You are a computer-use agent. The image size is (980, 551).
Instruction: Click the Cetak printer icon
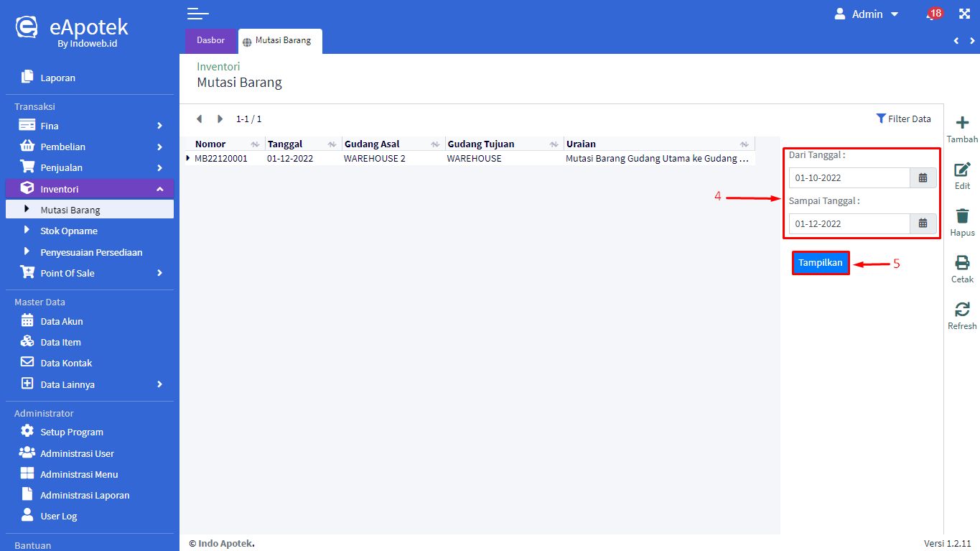tap(962, 263)
